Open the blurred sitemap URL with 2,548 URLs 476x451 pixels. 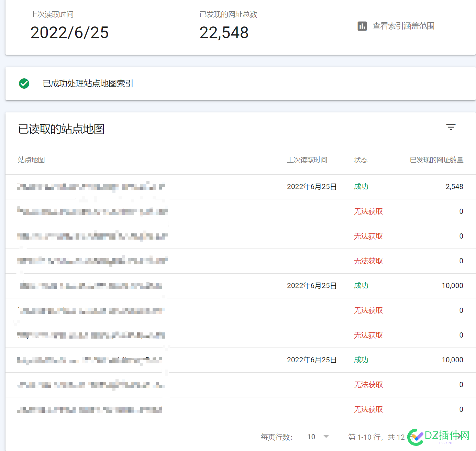(91, 187)
